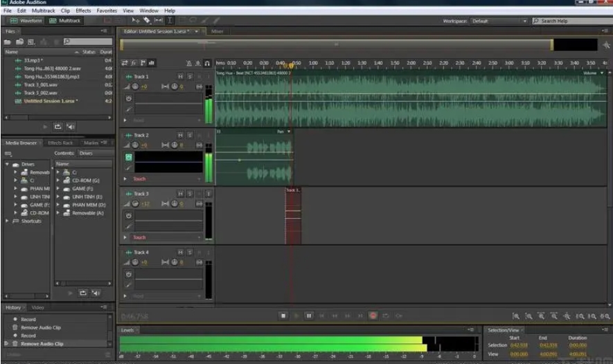Image resolution: width=613 pixels, height=364 pixels.
Task: Expand Track 4 automation lanes triangle
Action: (125, 296)
